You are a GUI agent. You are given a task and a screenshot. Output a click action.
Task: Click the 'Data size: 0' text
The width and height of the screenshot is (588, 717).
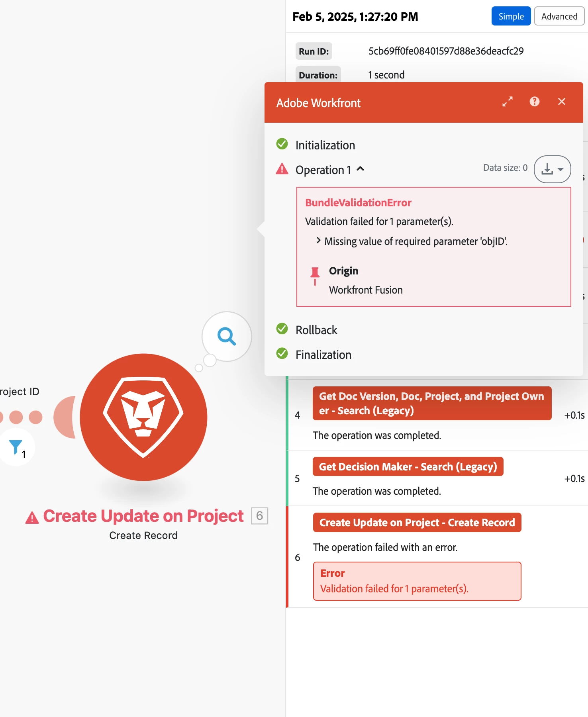tap(505, 168)
